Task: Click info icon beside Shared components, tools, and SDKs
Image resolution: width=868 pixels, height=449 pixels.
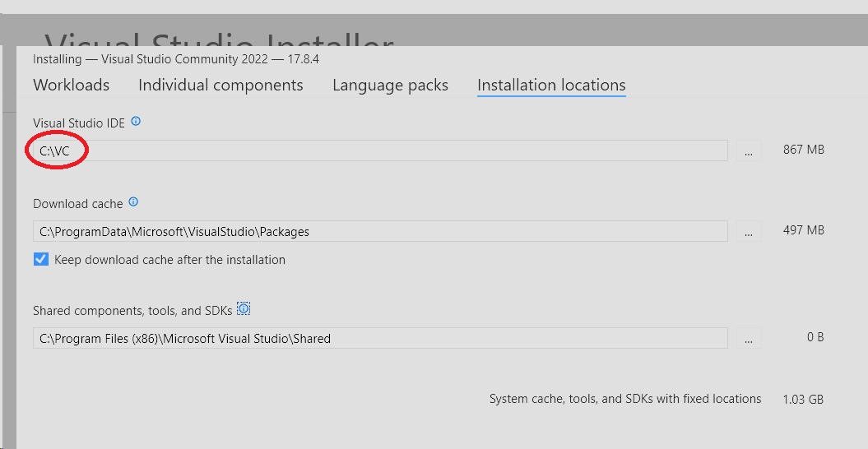Action: 244,309
